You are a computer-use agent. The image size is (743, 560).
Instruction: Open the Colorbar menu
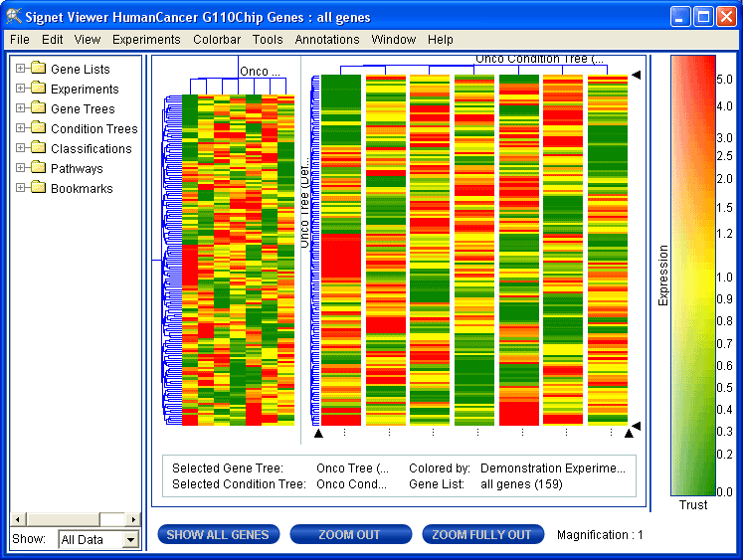[217, 40]
